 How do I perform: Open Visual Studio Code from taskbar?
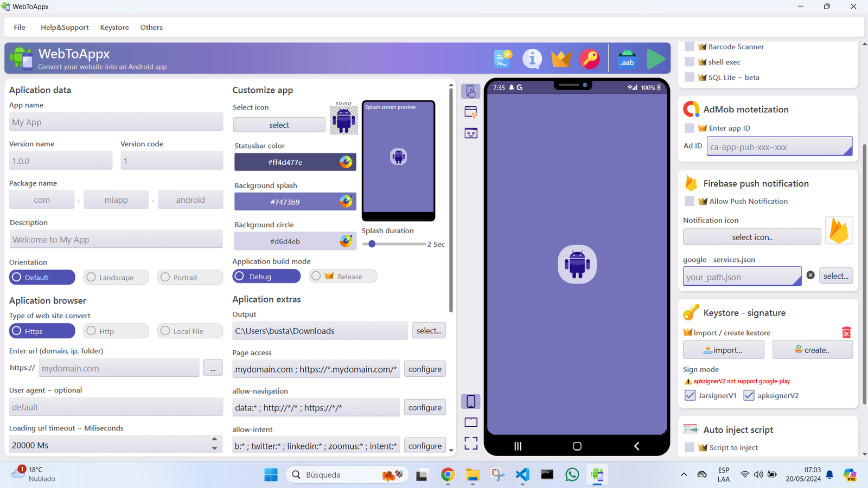click(522, 475)
